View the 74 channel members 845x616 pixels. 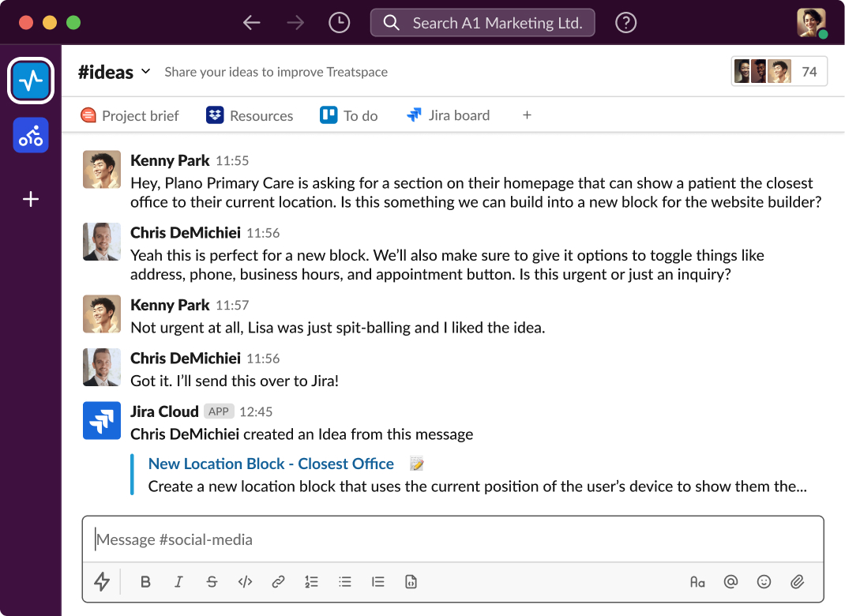779,71
